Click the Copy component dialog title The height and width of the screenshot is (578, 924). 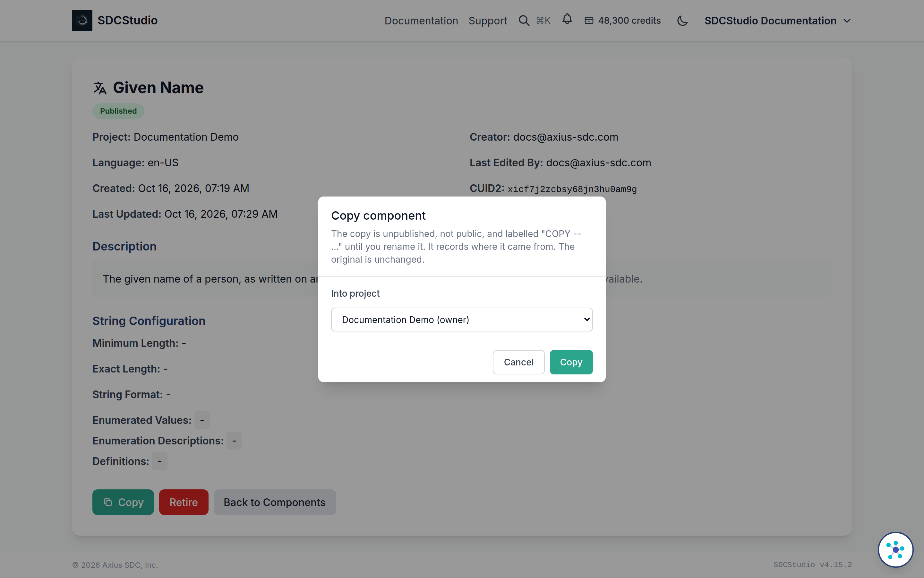point(378,215)
